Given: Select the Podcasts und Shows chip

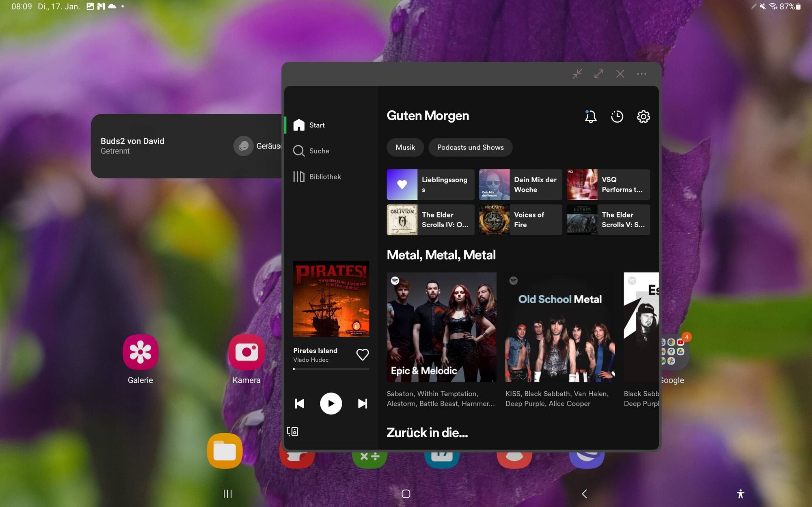Looking at the screenshot, I should 470,147.
